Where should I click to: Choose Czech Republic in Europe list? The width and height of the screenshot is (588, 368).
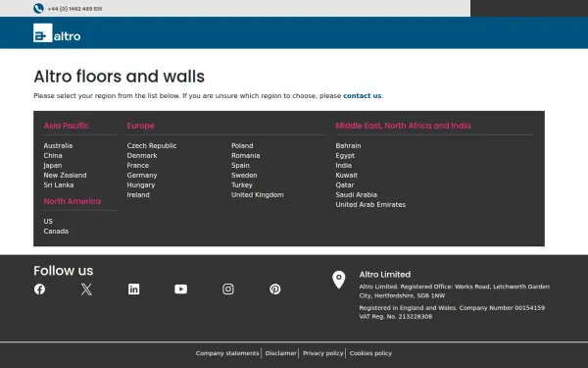152,145
